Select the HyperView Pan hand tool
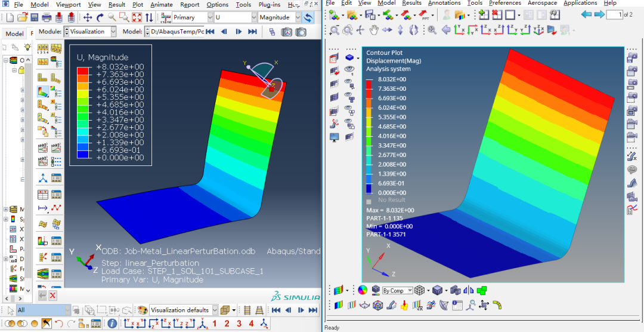Viewport: 644px width, 332px height. (x=374, y=30)
